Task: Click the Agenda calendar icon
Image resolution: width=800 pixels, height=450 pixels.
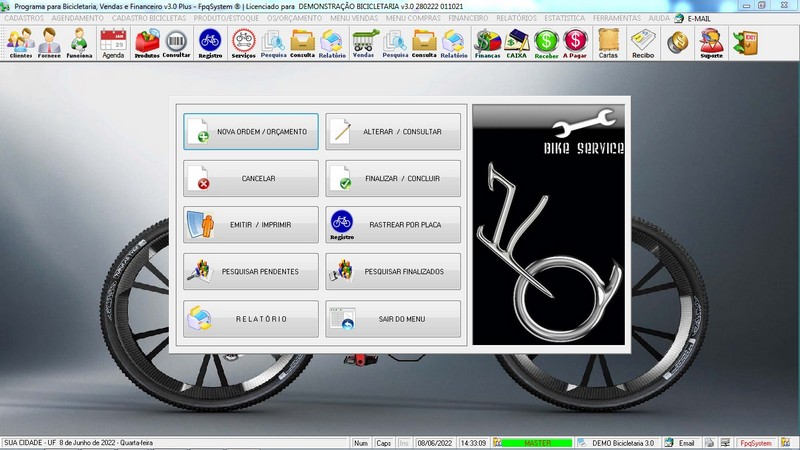Action: 113,43
